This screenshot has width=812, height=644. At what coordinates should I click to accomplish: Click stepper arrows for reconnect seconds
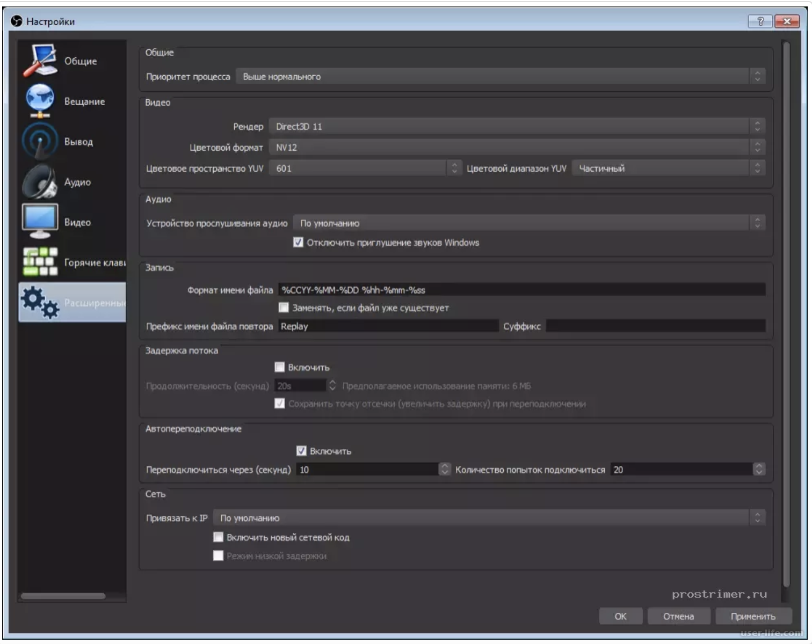445,469
